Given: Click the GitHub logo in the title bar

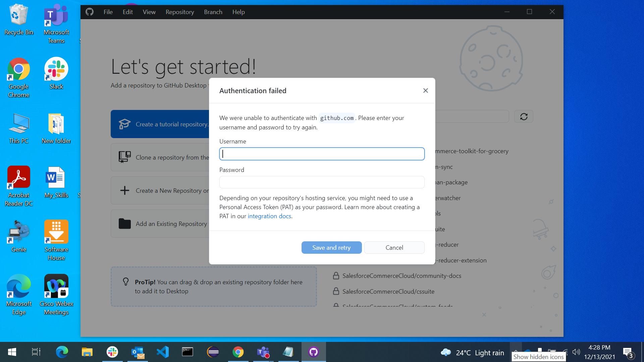Looking at the screenshot, I should (90, 12).
